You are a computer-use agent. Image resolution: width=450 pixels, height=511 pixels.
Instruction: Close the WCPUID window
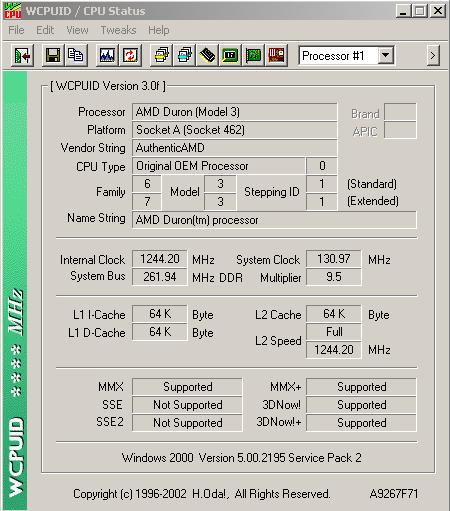click(438, 11)
